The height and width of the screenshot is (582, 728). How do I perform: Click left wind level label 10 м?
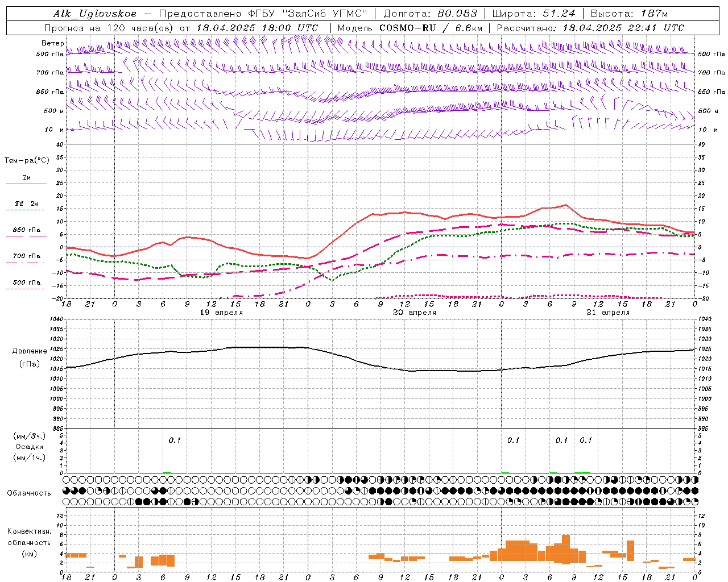[55, 130]
